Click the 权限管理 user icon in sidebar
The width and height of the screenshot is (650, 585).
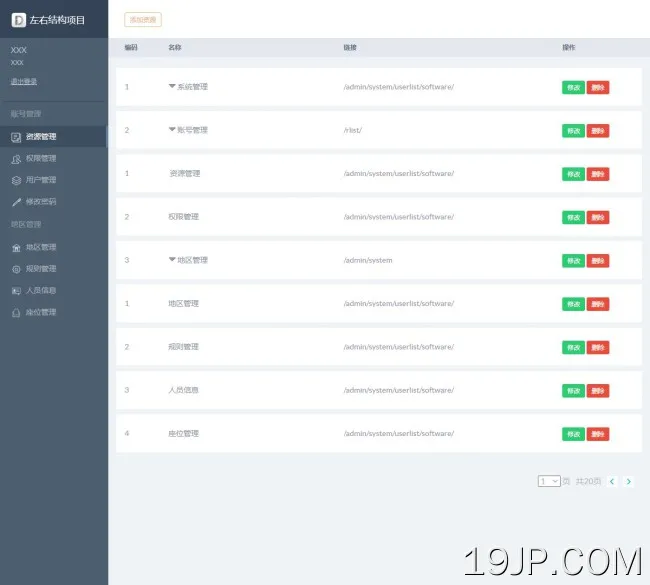(16, 158)
